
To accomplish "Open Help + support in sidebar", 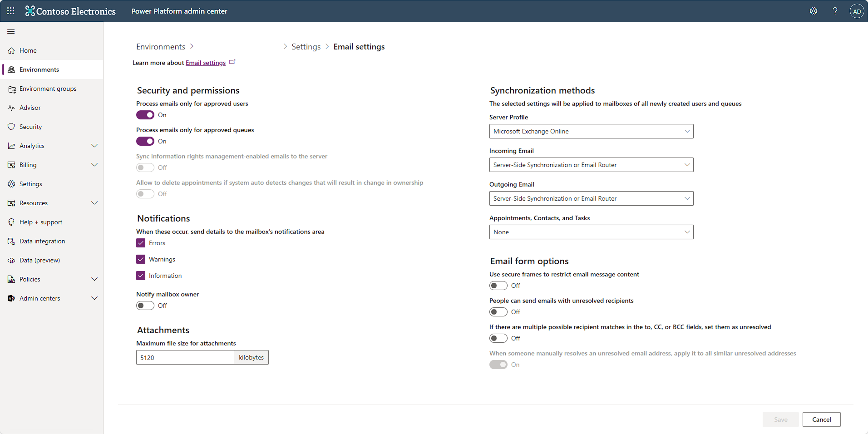I will pos(41,222).
